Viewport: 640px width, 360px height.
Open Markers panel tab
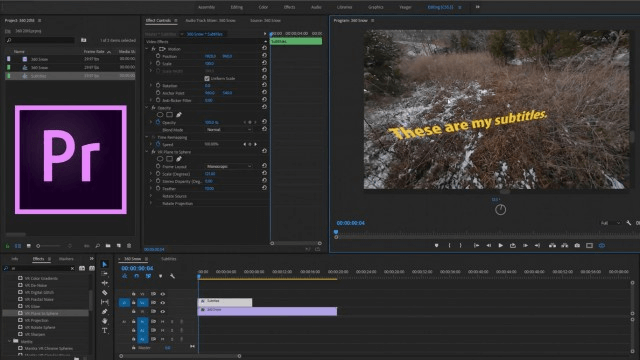point(66,259)
